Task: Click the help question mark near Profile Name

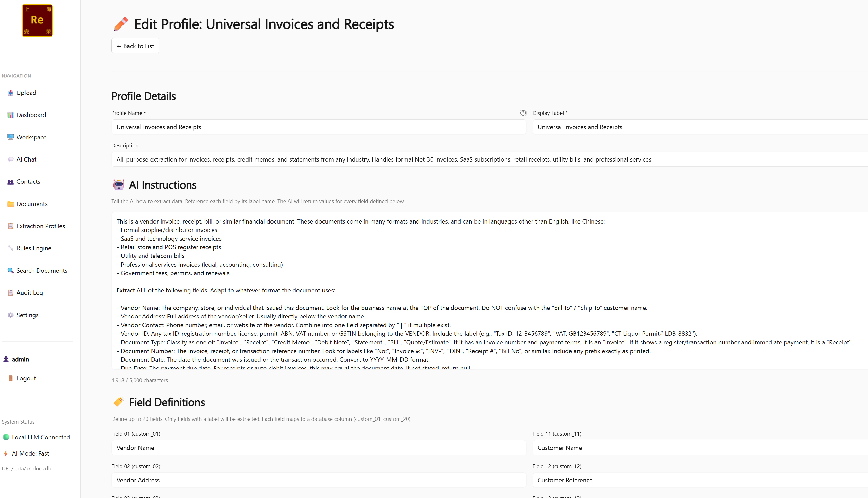Action: coord(523,113)
